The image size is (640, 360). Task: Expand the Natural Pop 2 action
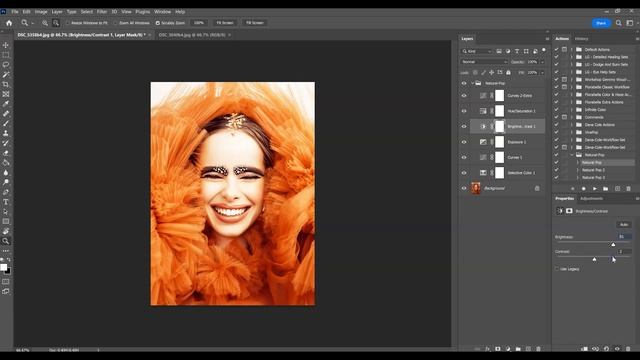tap(578, 170)
